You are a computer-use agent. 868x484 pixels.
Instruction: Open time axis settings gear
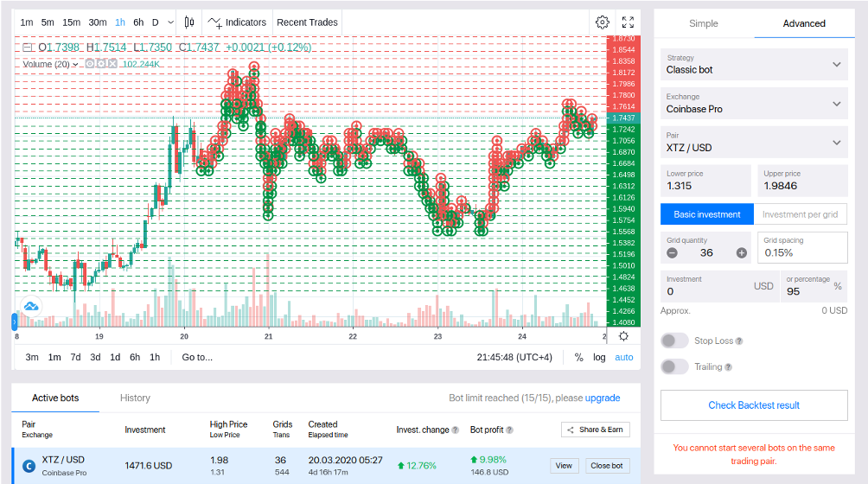pos(623,336)
